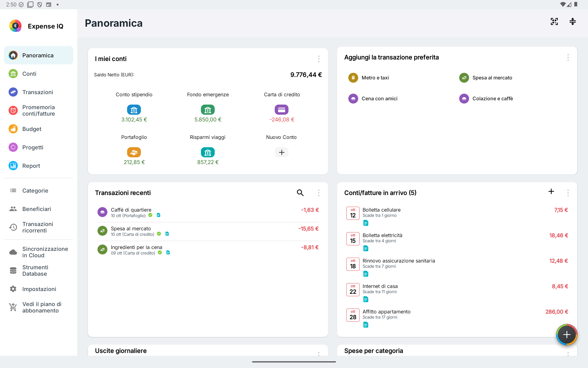Open I miei conti overflow menu
Image resolution: width=588 pixels, height=368 pixels.
coord(318,59)
